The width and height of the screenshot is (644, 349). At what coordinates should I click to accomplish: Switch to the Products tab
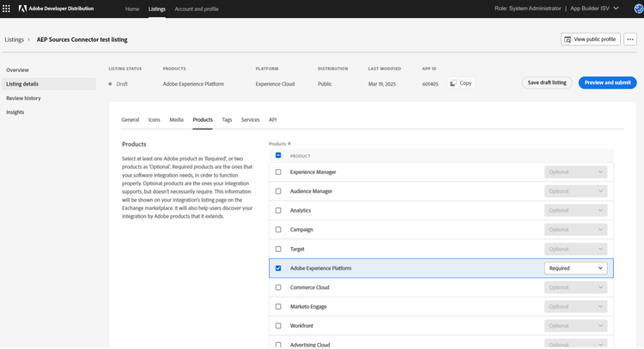click(203, 120)
